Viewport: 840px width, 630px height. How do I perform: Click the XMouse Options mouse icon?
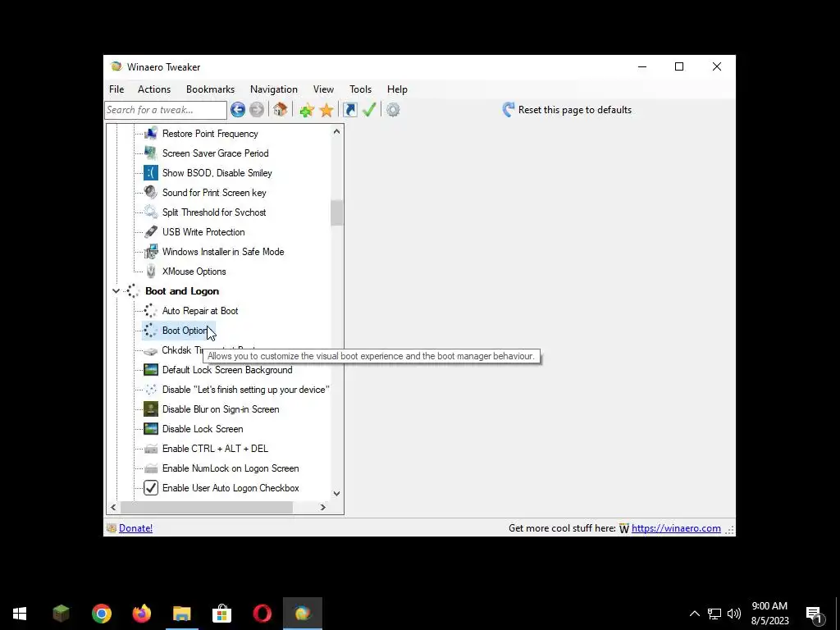pyautogui.click(x=151, y=271)
